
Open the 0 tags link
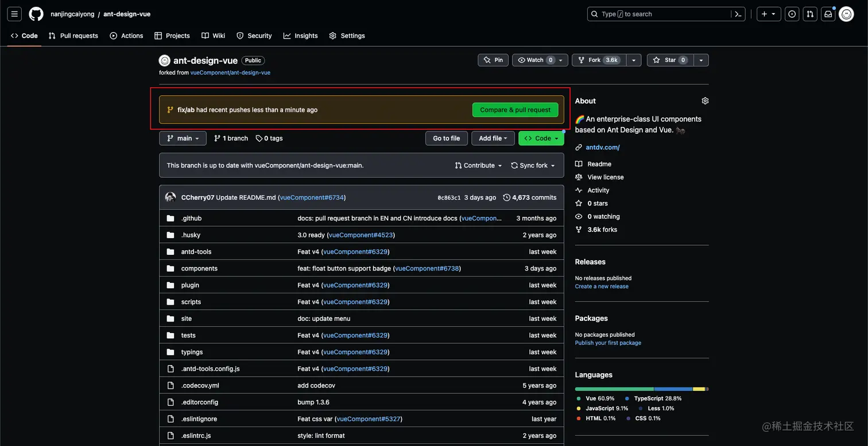pyautogui.click(x=269, y=138)
